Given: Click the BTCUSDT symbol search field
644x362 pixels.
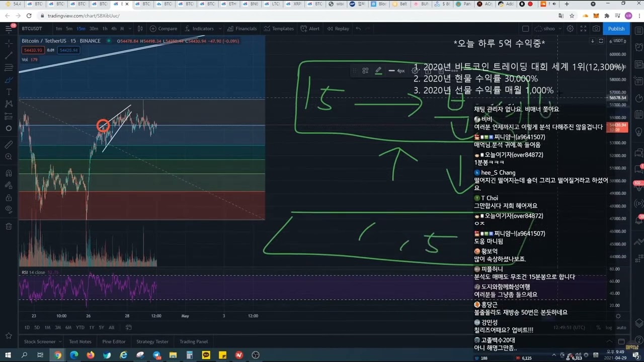Looking at the screenshot, I should click(32, 29).
